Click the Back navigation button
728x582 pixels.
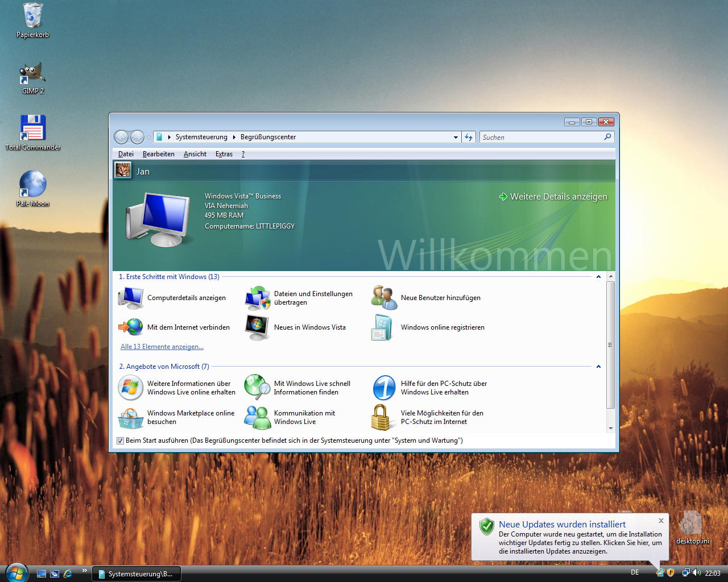click(x=121, y=137)
